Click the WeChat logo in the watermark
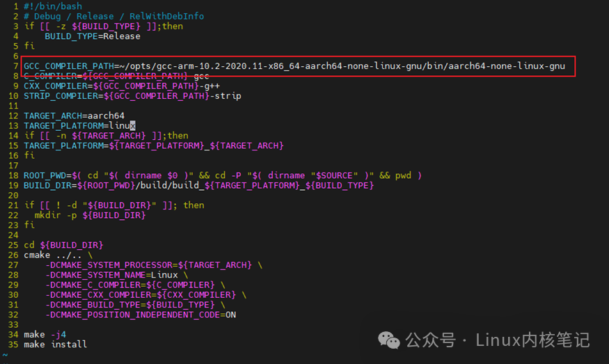The height and width of the screenshot is (364, 609). (388, 339)
